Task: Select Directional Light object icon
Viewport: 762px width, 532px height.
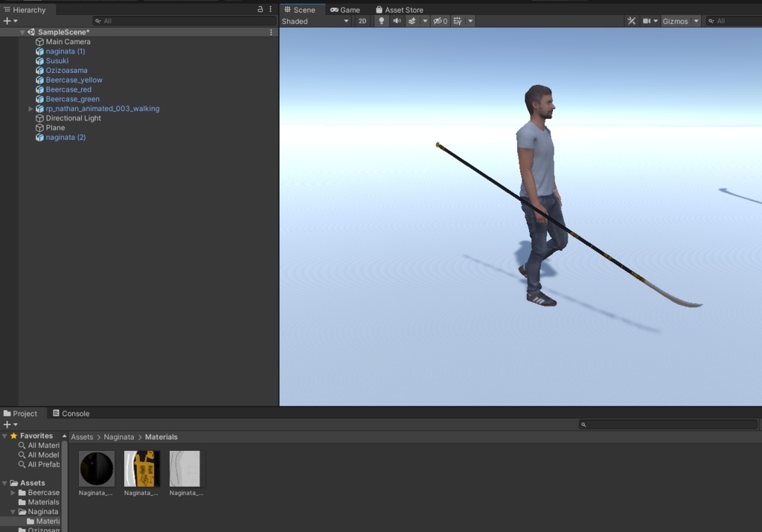Action: tap(40, 118)
